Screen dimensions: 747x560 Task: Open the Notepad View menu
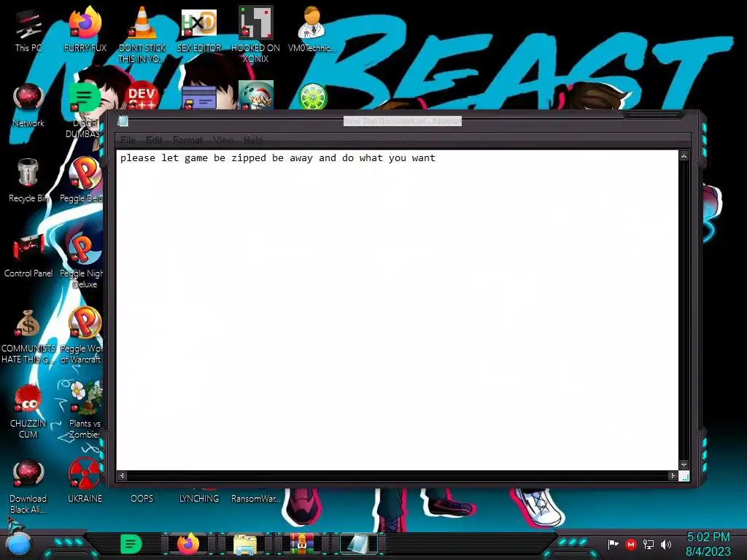pos(223,140)
